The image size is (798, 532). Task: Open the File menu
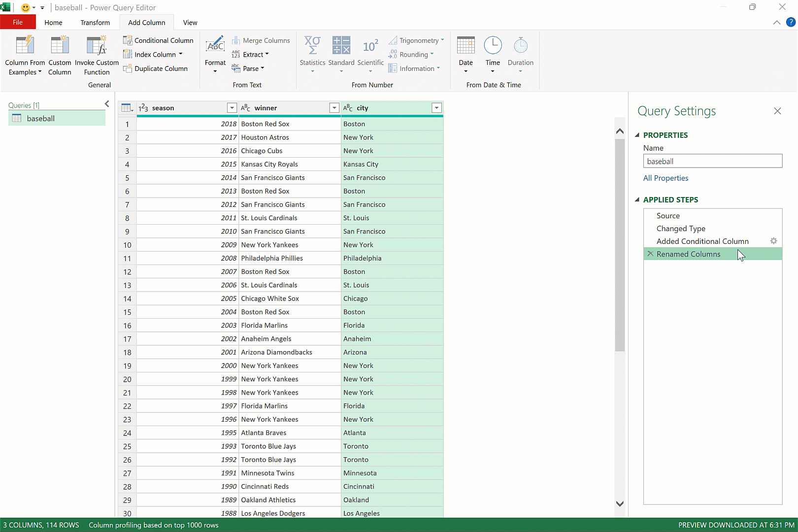(18, 22)
